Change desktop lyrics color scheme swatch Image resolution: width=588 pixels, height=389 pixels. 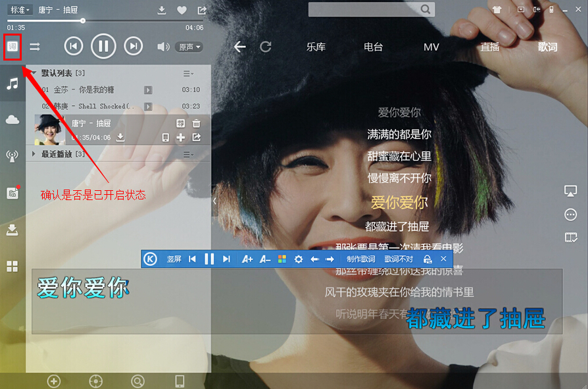coord(282,259)
